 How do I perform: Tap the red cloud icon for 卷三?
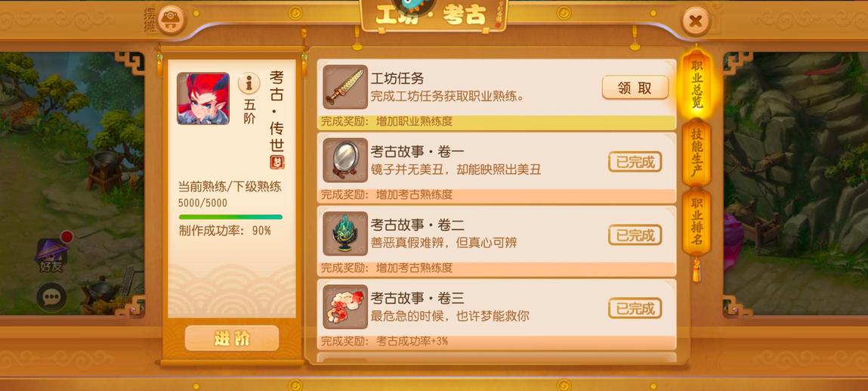point(345,307)
